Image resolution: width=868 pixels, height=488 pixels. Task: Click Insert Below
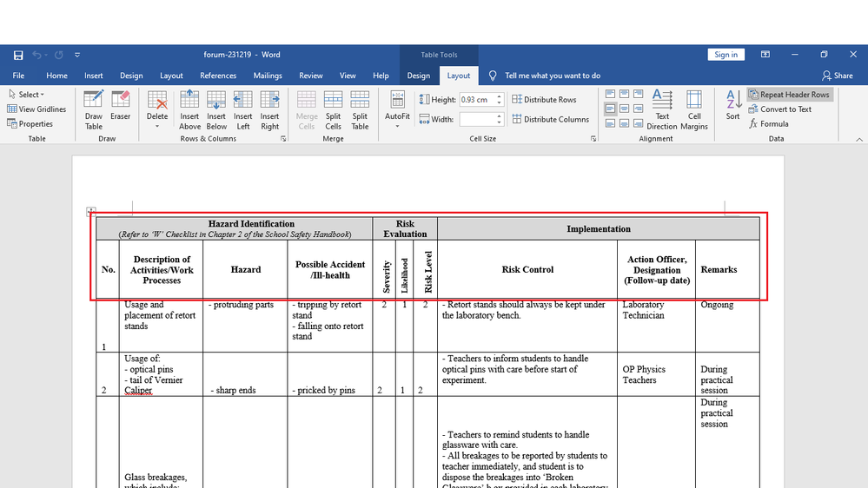click(x=215, y=110)
